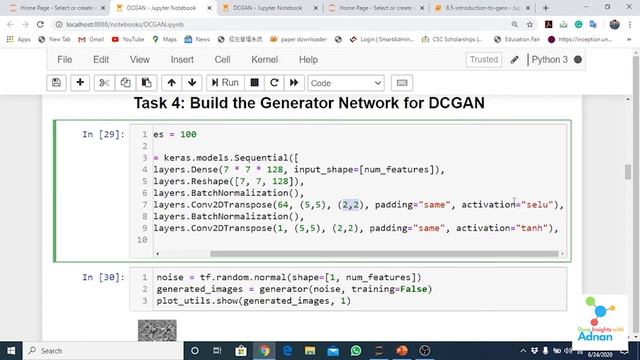Open the Maps bookmark
640x360 pixels.
[164, 39]
